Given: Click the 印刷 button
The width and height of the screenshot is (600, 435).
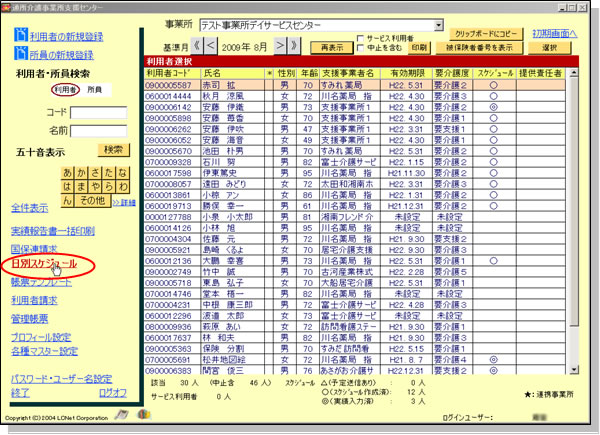Looking at the screenshot, I should [x=419, y=48].
